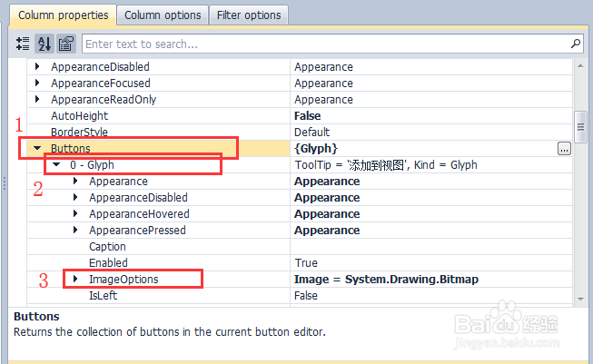Sort properties alphabetically

click(44, 44)
